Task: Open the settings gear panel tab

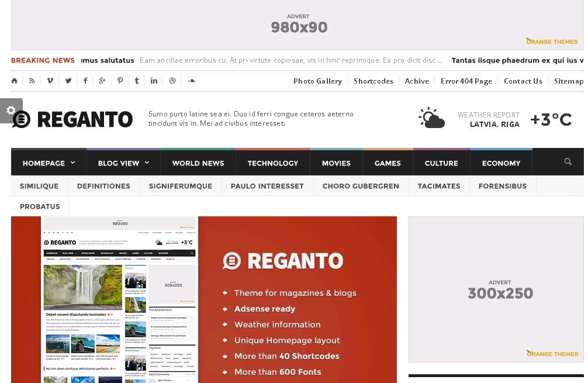Action: [11, 111]
